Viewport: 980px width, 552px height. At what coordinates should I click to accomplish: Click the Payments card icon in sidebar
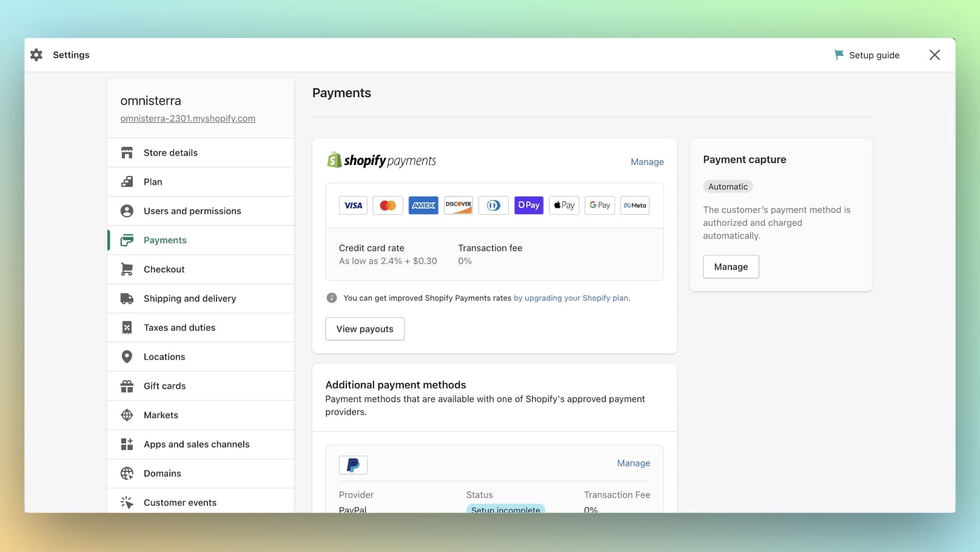pyautogui.click(x=127, y=240)
